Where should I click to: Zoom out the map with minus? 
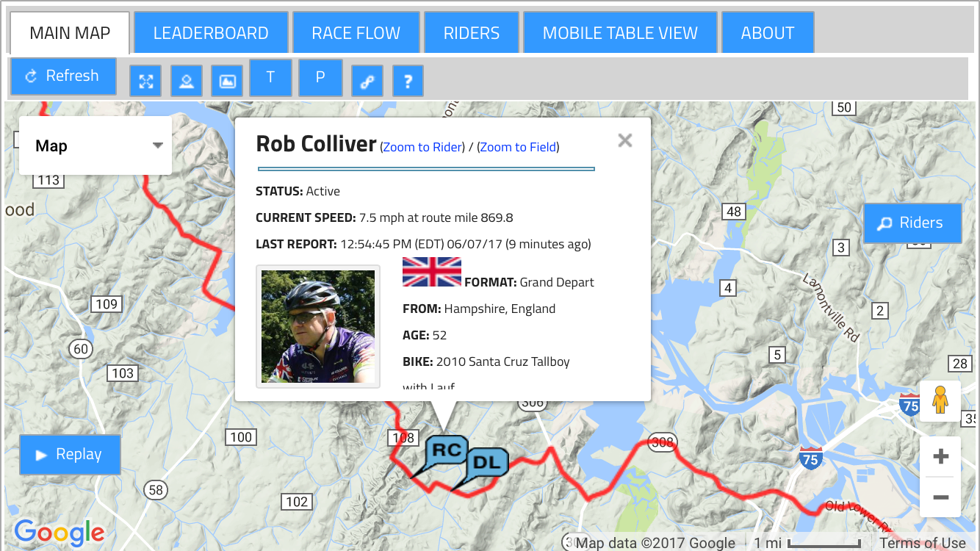tap(940, 497)
